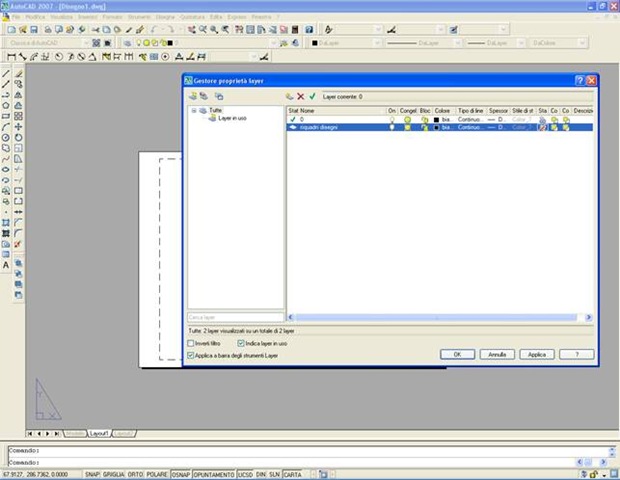The image size is (620, 480).
Task: Select the Arc draw tool
Action: (6, 127)
